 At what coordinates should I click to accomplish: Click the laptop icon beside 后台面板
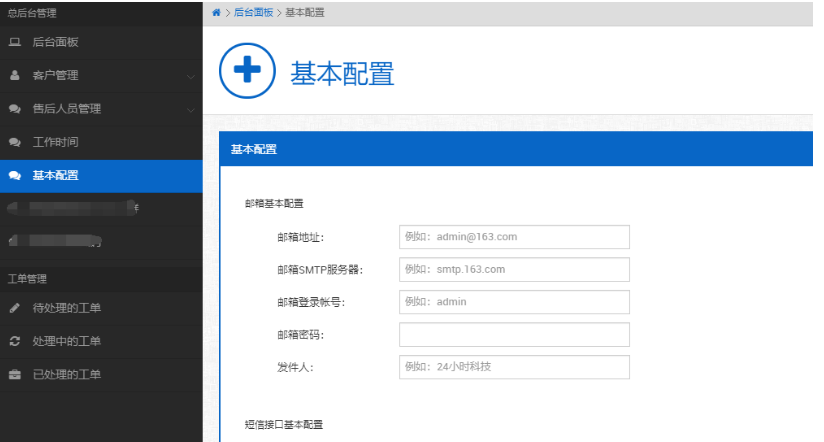pyautogui.click(x=15, y=42)
